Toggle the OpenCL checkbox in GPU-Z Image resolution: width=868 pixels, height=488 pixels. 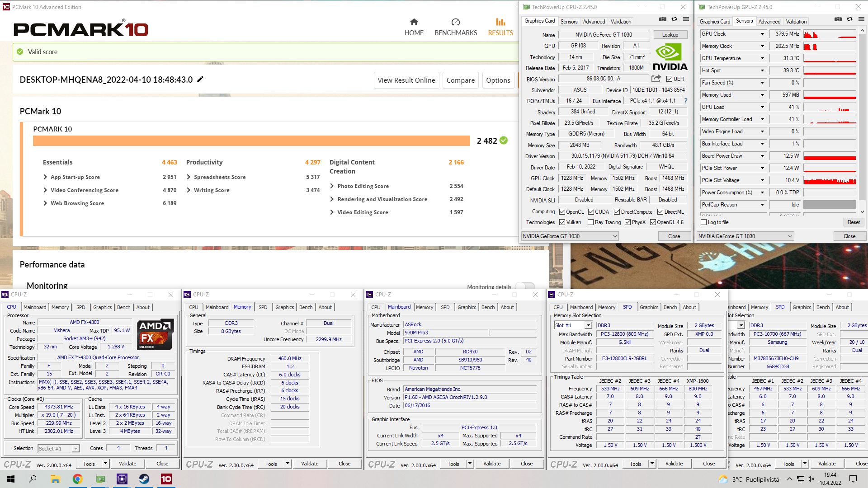pos(562,211)
